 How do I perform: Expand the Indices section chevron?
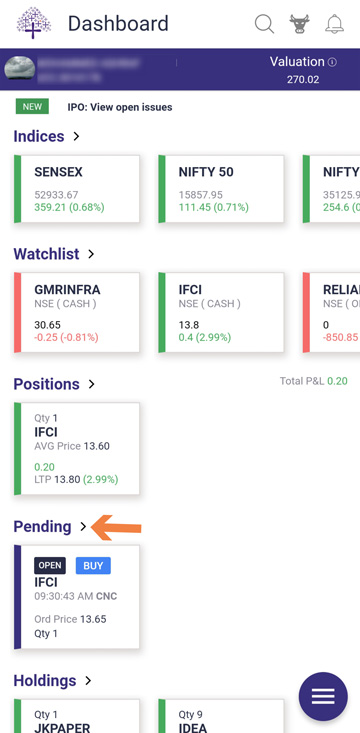[76, 137]
